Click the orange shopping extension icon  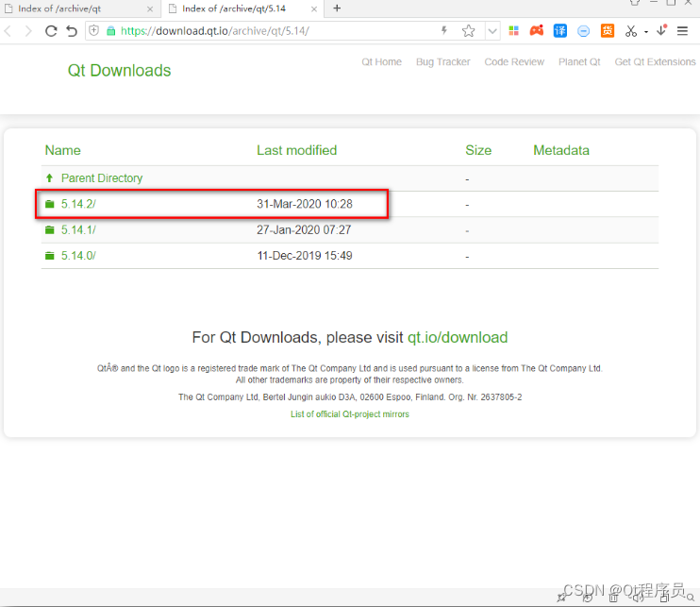tap(608, 30)
